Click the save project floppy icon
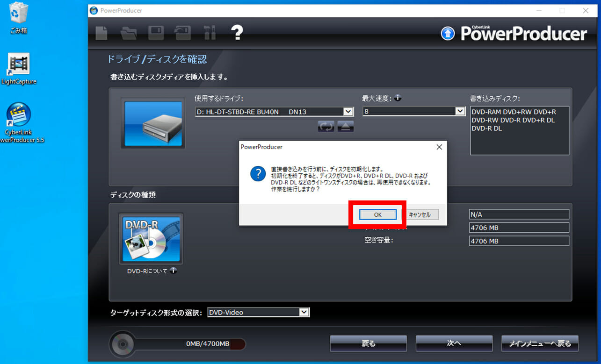Image resolution: width=601 pixels, height=364 pixels. coord(156,33)
